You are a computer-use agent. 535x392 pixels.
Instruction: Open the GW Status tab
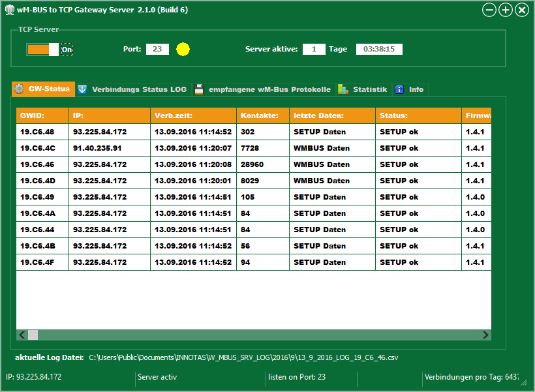43,89
